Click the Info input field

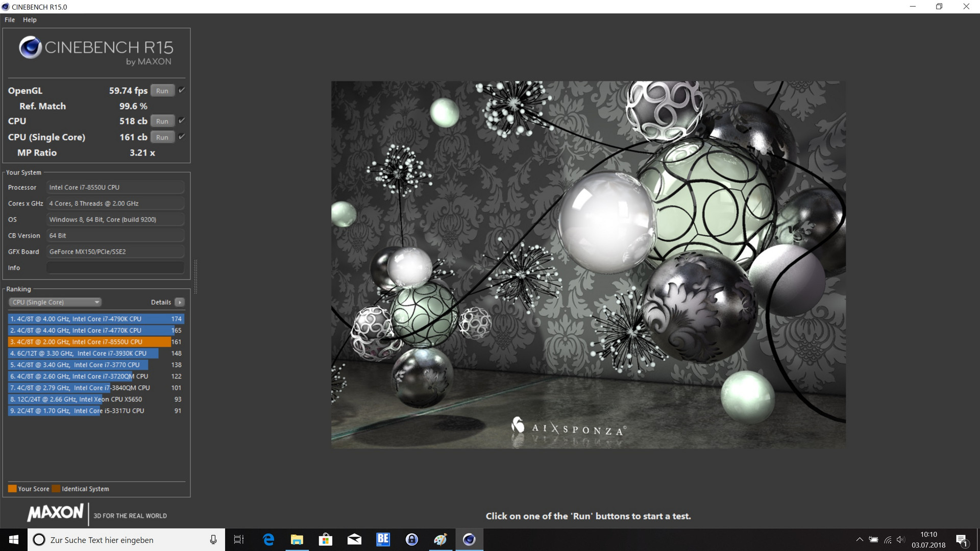115,268
